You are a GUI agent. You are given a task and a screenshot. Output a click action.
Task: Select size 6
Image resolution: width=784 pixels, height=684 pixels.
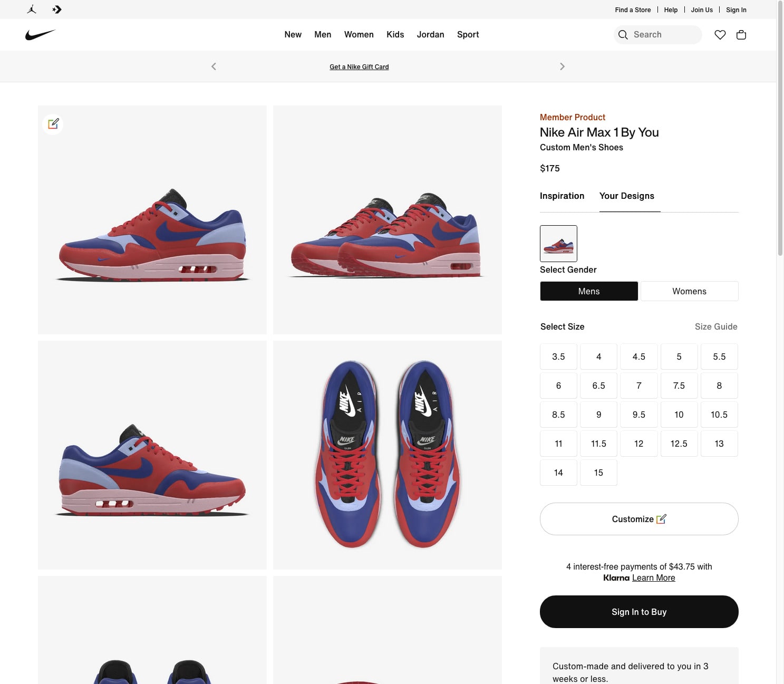pyautogui.click(x=558, y=386)
